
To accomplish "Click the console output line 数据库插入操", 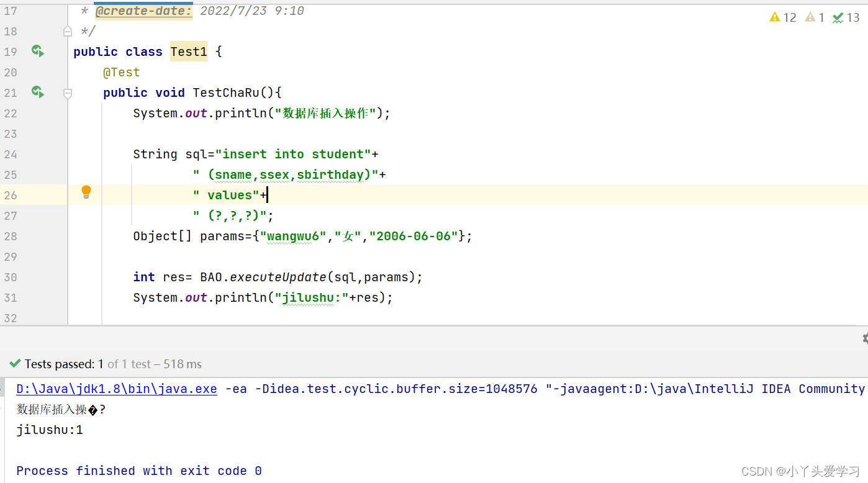I will click(61, 409).
